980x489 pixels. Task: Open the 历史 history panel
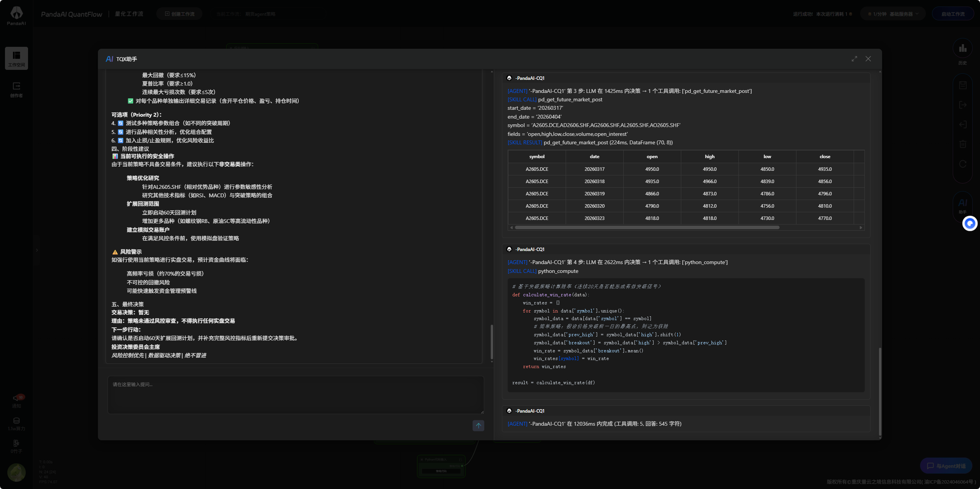point(963,52)
